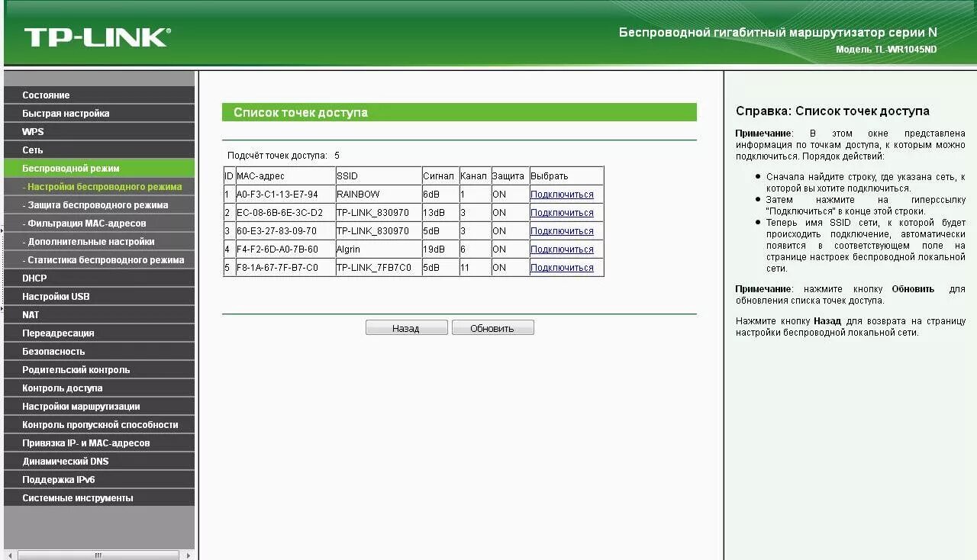Click MAC address EC-08-6B-6E-3C-D2
This screenshot has height=560, width=977.
[279, 213]
